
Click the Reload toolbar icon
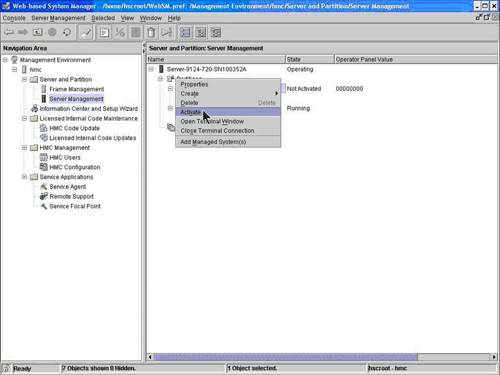[x=67, y=32]
